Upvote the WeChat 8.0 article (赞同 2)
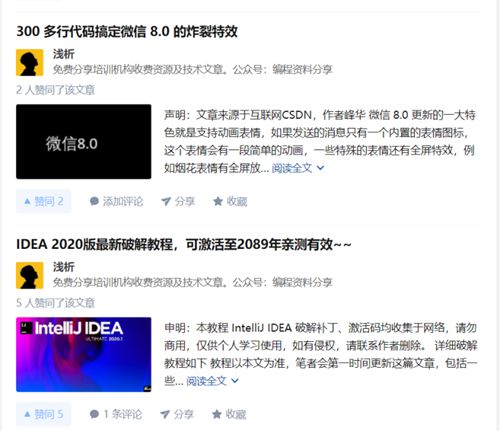Screen dimensions: 500x431 (x=44, y=201)
